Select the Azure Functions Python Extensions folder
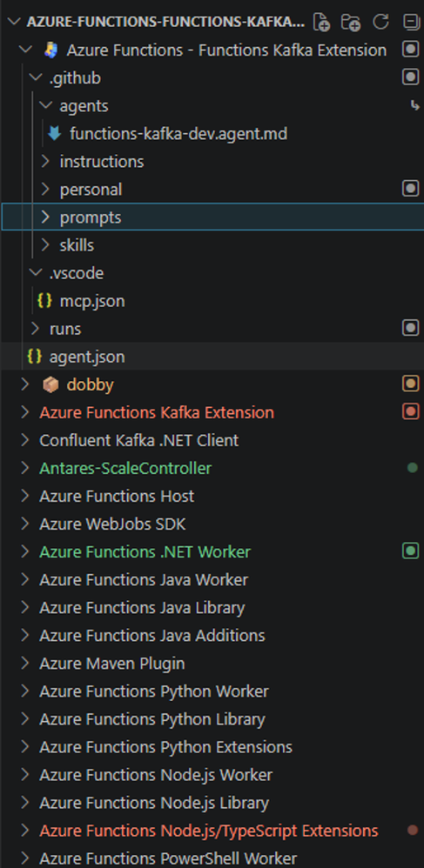The image size is (424, 868). click(x=165, y=746)
